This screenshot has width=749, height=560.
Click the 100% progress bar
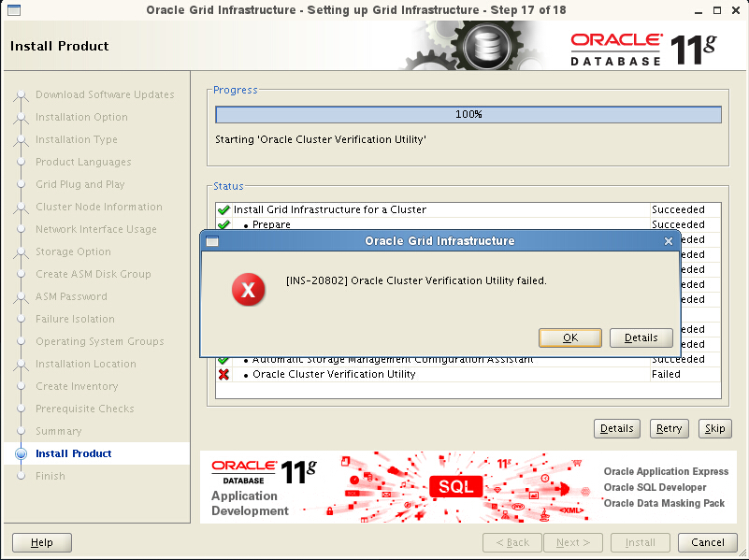tap(468, 114)
